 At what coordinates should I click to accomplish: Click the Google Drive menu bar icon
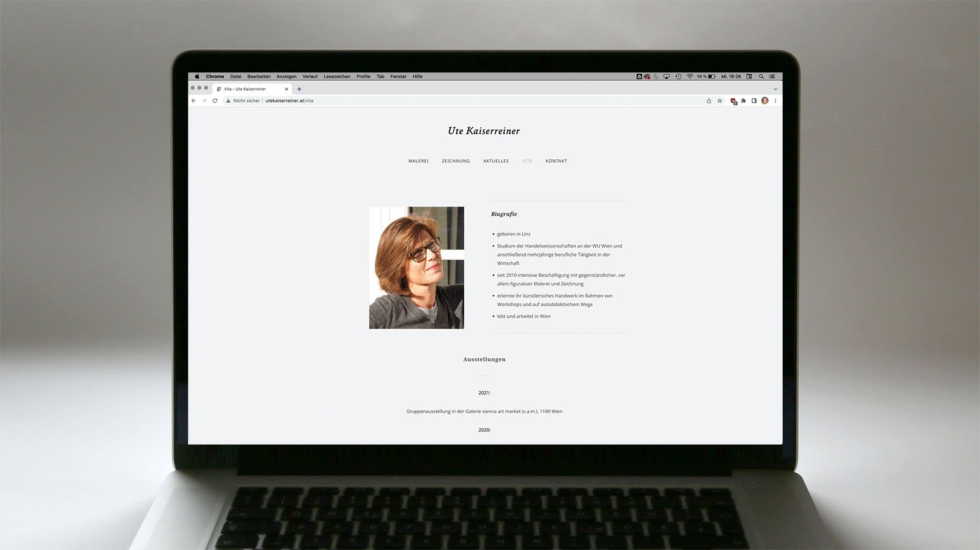pos(639,77)
